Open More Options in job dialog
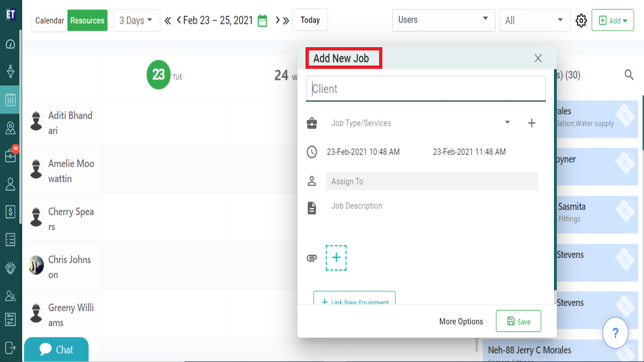 point(461,321)
